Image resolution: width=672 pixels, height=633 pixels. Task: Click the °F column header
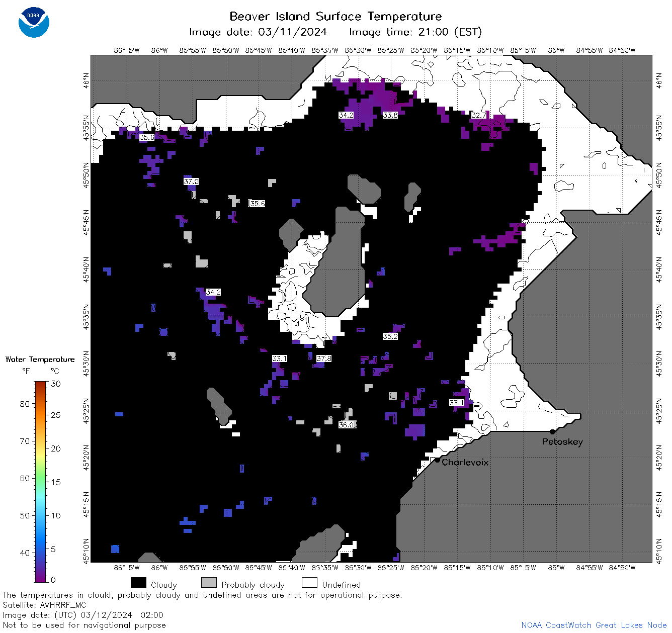pos(26,371)
